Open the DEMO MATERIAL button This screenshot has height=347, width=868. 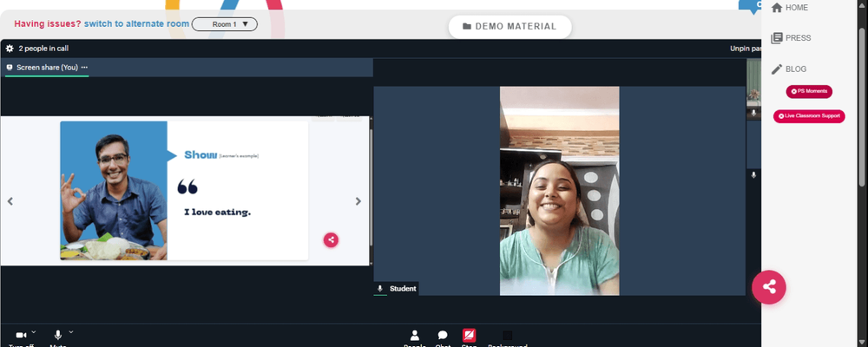click(x=510, y=27)
